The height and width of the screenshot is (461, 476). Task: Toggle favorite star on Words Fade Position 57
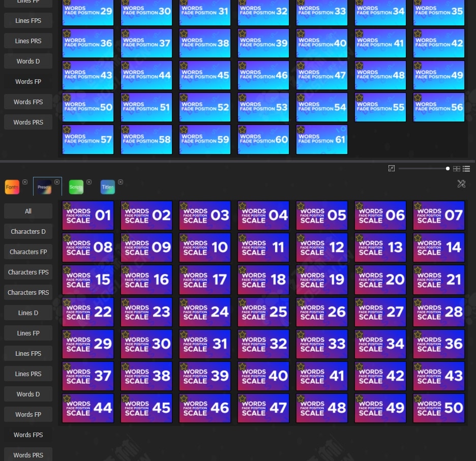(x=67, y=130)
